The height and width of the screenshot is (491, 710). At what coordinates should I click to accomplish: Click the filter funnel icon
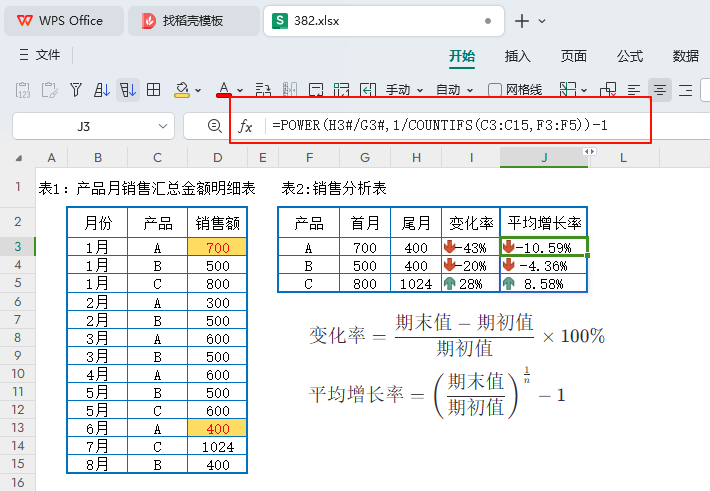tap(76, 90)
